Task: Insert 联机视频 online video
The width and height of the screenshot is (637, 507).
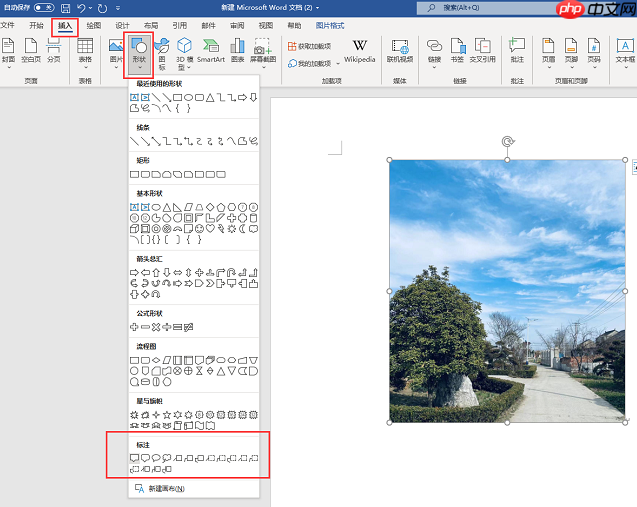Action: pos(400,51)
